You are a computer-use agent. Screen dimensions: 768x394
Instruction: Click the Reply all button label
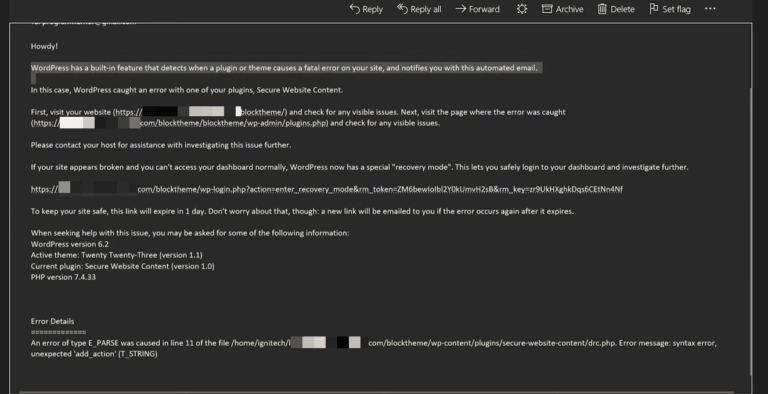click(x=426, y=9)
